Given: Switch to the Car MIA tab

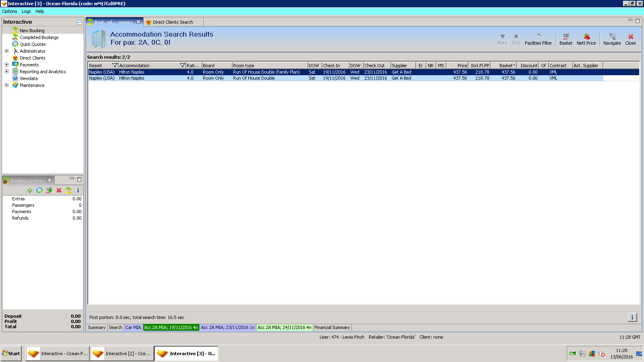Looking at the screenshot, I should (x=133, y=327).
